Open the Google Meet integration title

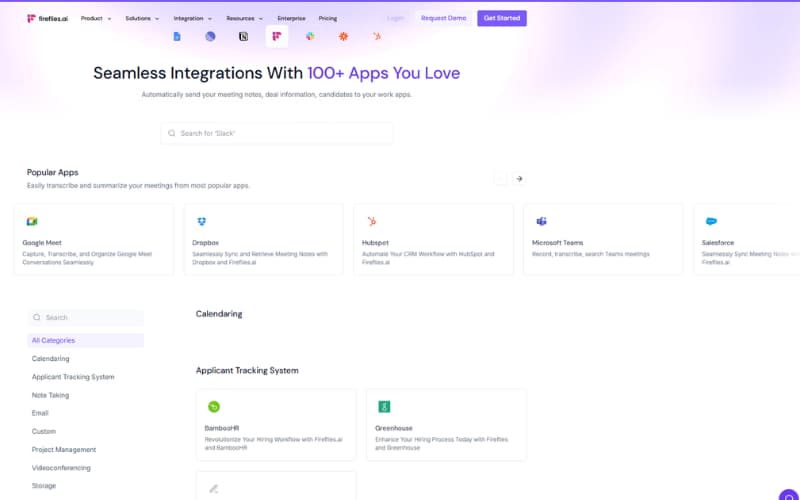pyautogui.click(x=42, y=243)
